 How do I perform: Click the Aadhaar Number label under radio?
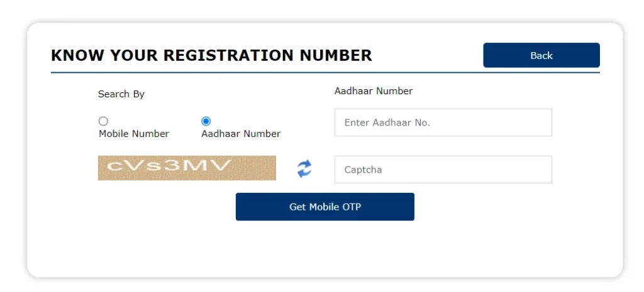coord(241,134)
